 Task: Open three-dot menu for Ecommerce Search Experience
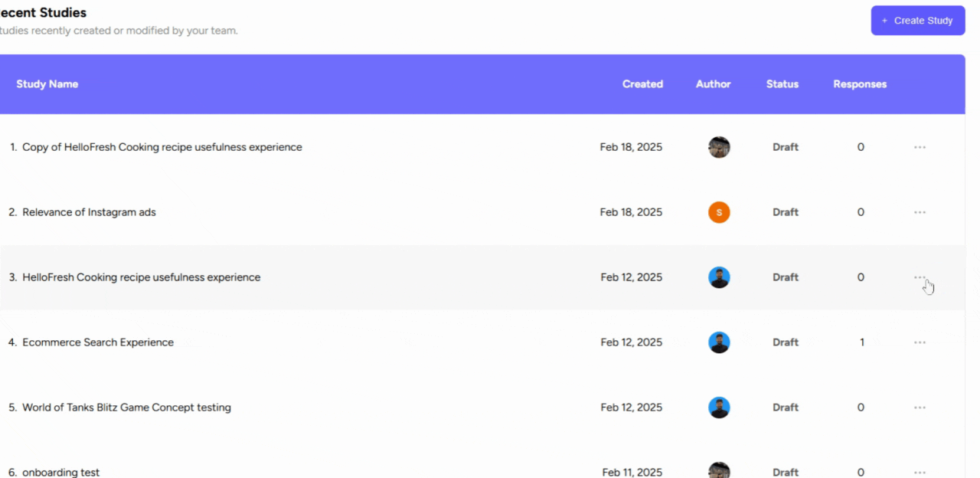920,342
